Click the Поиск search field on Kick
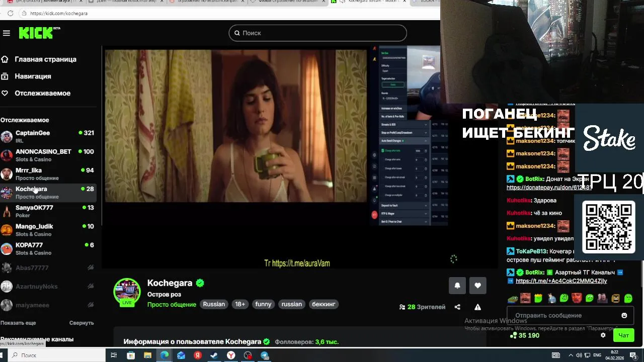Image resolution: width=644 pixels, height=362 pixels. pos(317,33)
